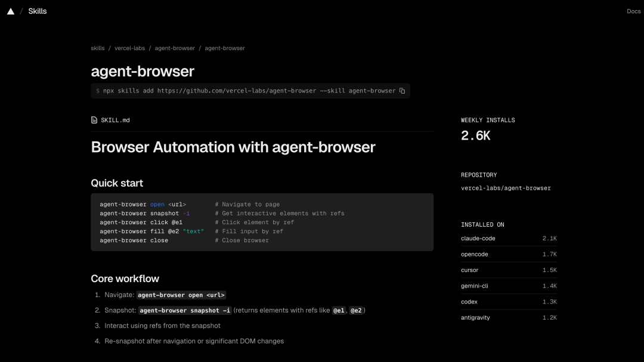
Task: Copy the npx install command
Action: (x=402, y=91)
